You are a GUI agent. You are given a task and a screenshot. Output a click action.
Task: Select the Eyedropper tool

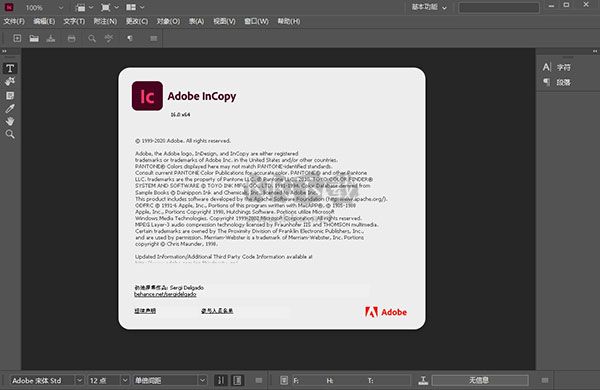10,109
